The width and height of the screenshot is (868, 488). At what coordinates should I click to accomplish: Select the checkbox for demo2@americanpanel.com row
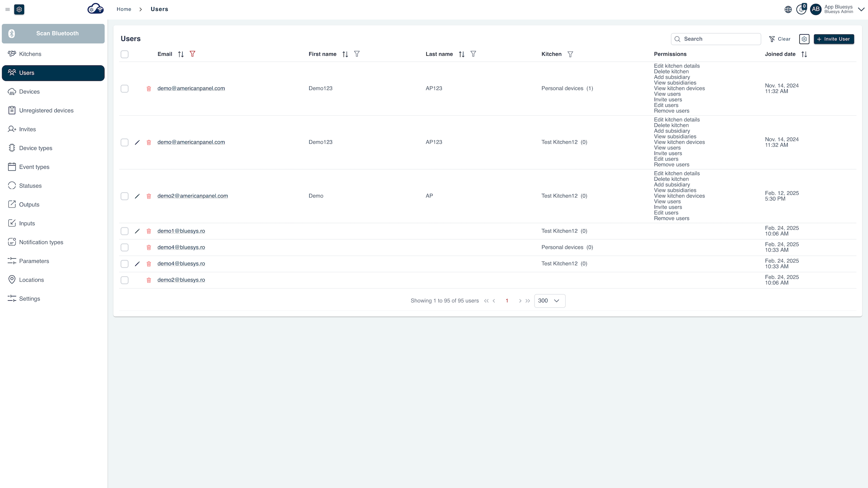coord(125,196)
